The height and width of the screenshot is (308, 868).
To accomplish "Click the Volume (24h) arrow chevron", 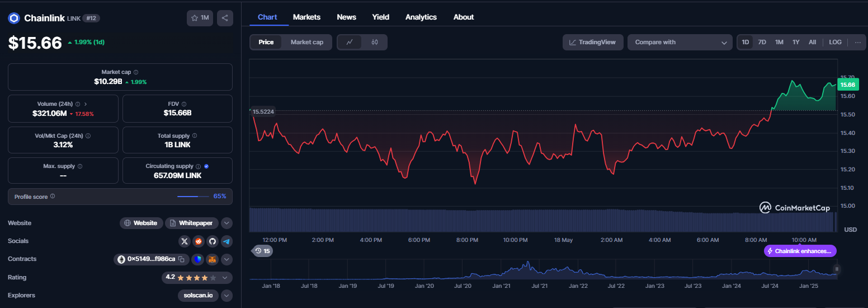I will [86, 104].
